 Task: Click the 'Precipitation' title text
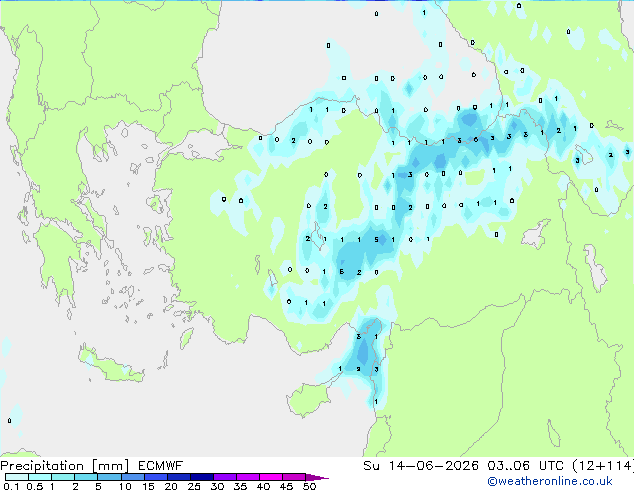coord(42,466)
